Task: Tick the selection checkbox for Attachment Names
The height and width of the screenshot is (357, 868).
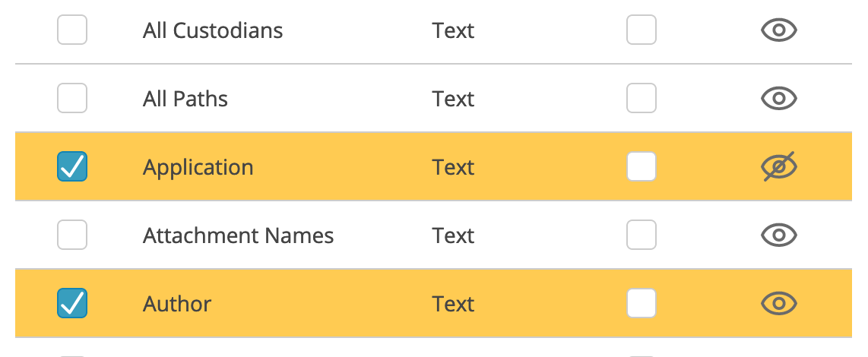Action: [x=72, y=235]
